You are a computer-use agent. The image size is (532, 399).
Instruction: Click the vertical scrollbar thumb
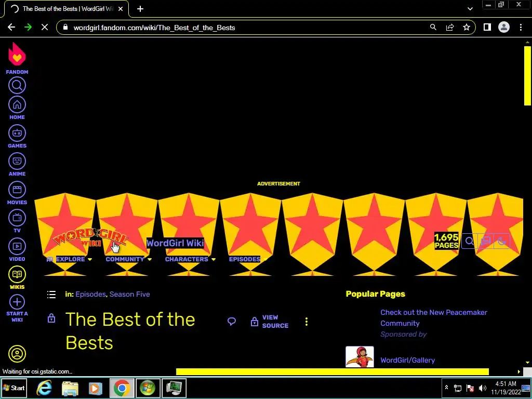527,76
